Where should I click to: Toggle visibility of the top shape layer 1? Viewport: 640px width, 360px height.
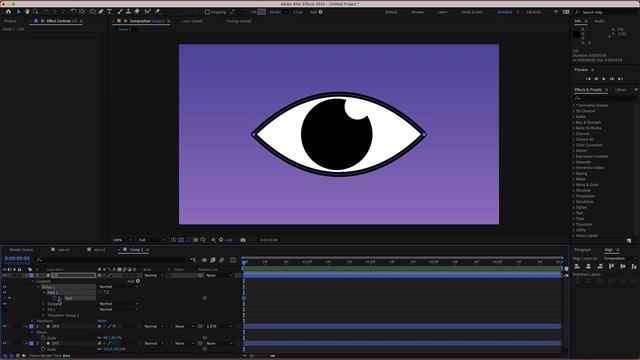4,276
